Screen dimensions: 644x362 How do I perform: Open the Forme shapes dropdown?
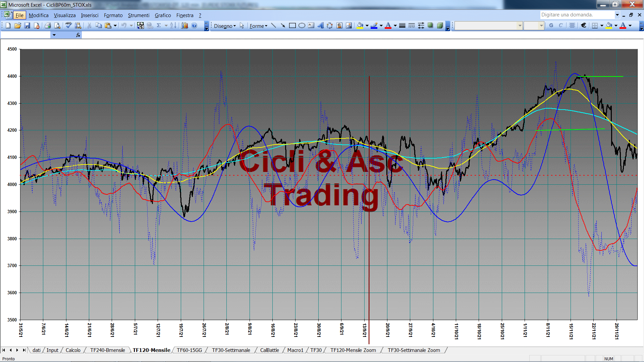click(258, 26)
